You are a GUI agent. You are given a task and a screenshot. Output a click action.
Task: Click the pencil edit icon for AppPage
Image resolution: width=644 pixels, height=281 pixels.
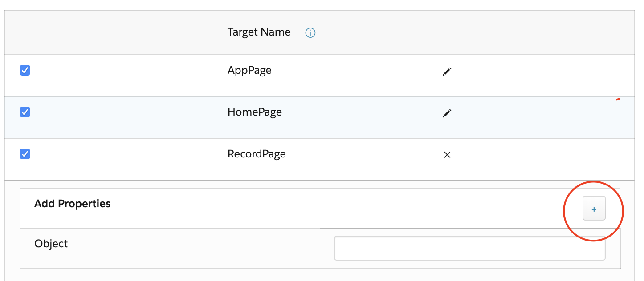click(447, 71)
